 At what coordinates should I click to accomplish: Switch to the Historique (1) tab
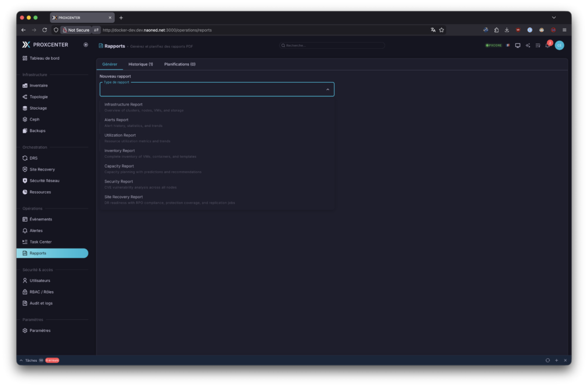(141, 64)
